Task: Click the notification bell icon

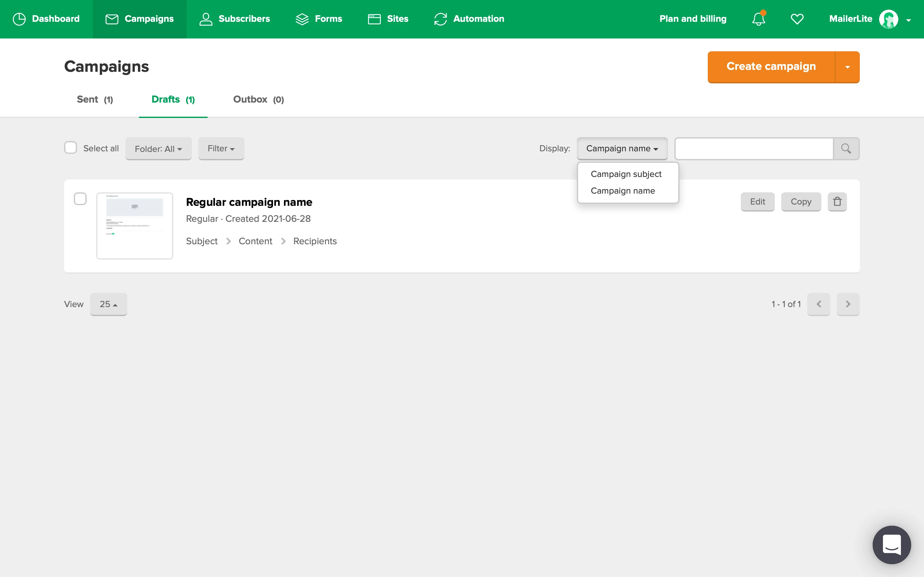Action: point(758,19)
